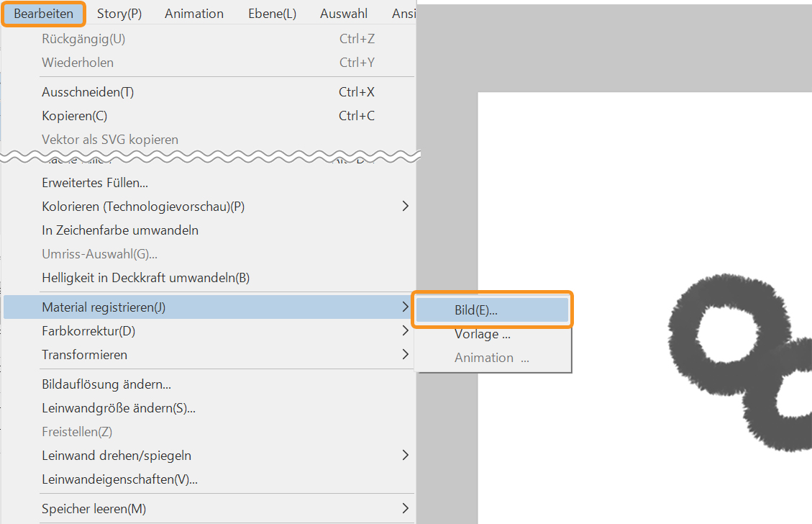Viewport: 812px width, 524px height.
Task: Click Bildauflösung ändern... option
Action: (x=106, y=384)
